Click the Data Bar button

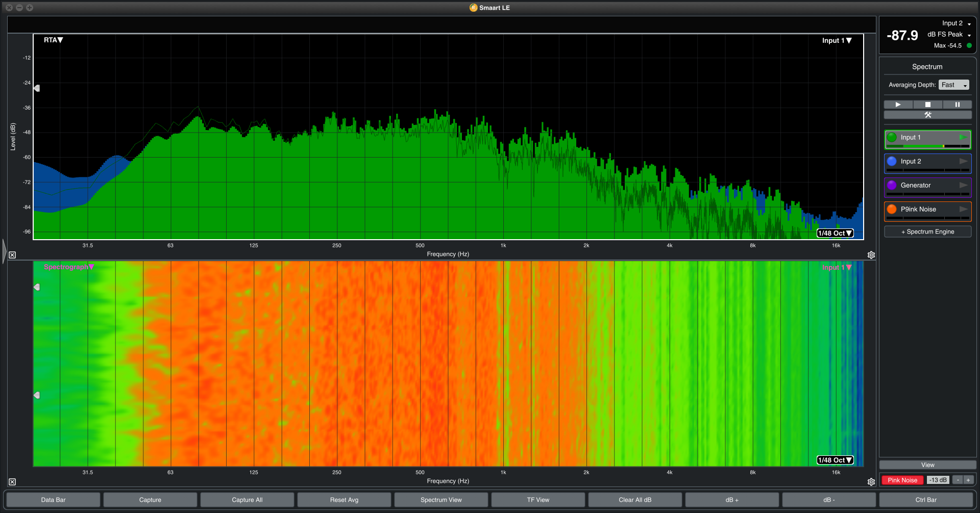click(x=53, y=500)
